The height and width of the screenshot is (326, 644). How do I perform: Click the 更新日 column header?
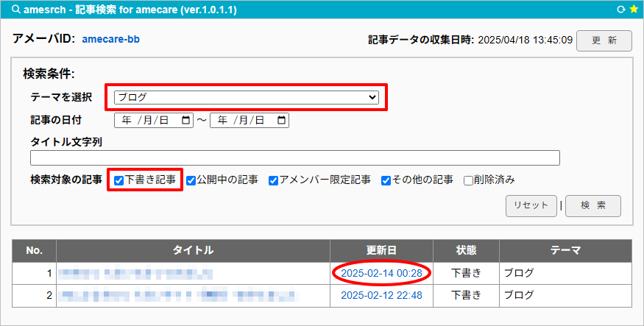[381, 250]
